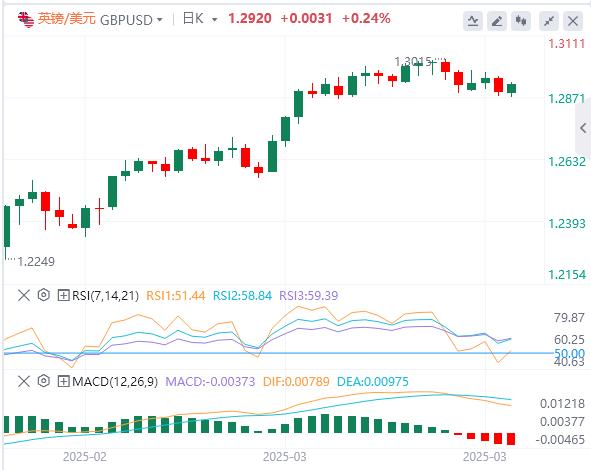Open RSI indicator settings
Image resolution: width=591 pixels, height=470 pixels.
44,295
